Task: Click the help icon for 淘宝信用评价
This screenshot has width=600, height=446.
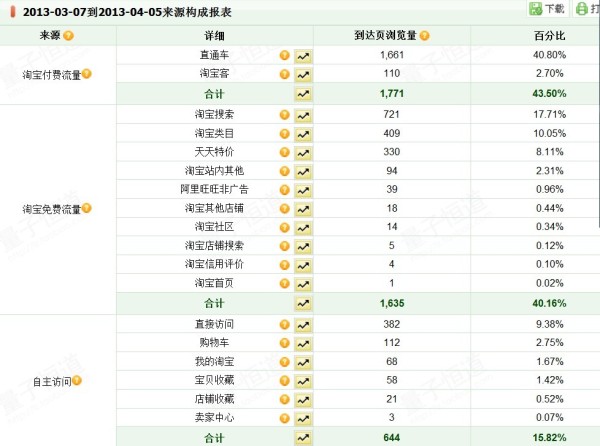Action: coord(285,264)
